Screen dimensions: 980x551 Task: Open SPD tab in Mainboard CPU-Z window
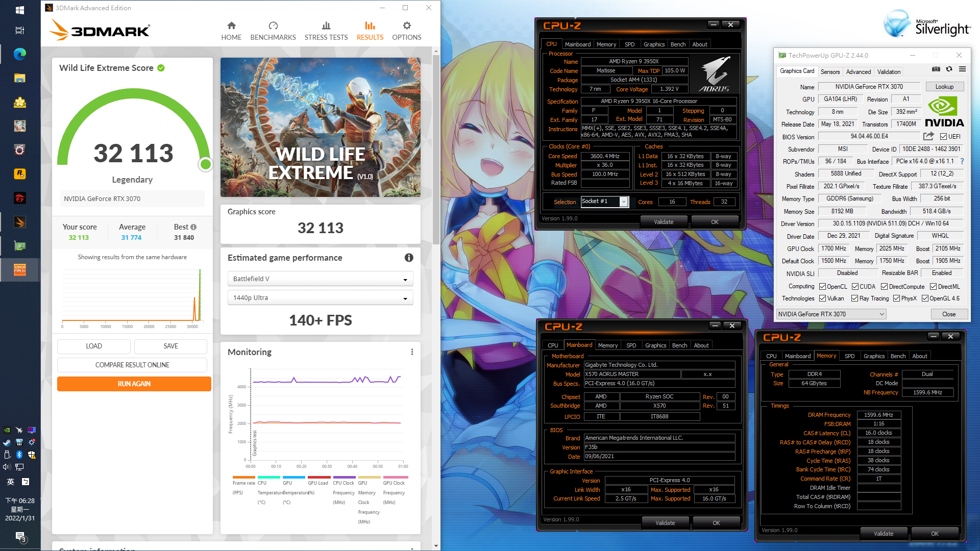pos(631,345)
